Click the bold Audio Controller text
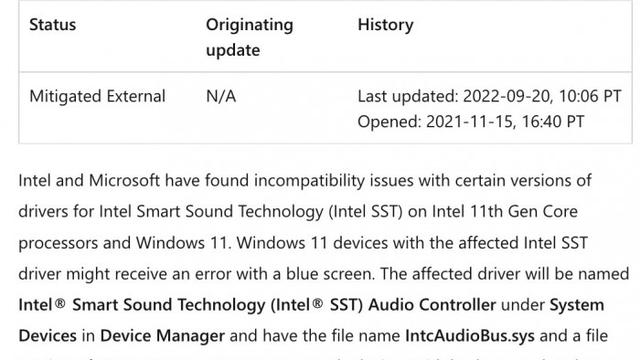The height and width of the screenshot is (360, 640). (432, 305)
